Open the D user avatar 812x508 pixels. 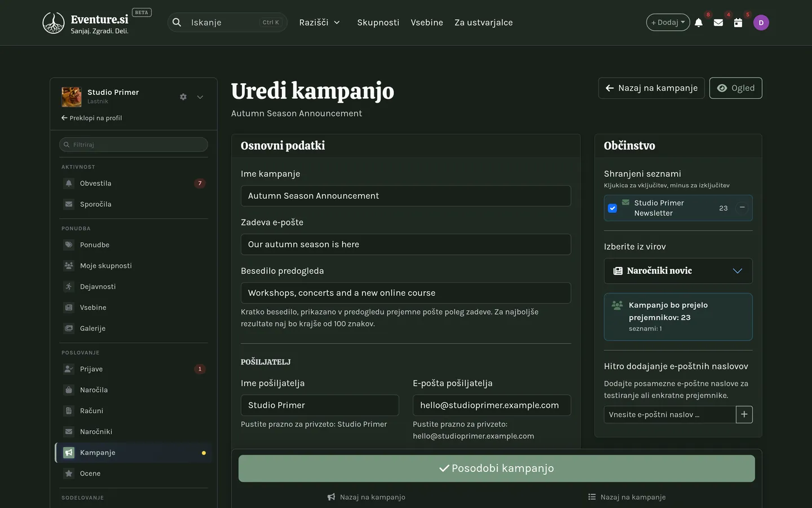pos(761,23)
